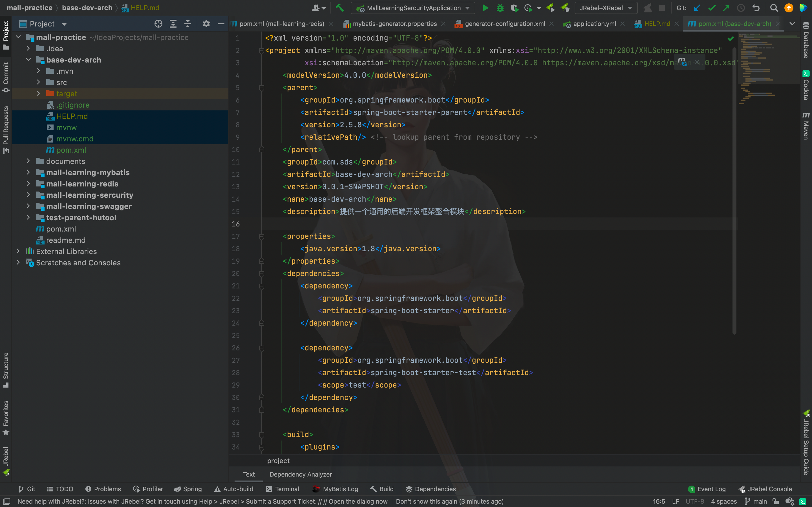Expand the mall-learning-redis module
This screenshot has height=507, width=812.
coord(28,184)
